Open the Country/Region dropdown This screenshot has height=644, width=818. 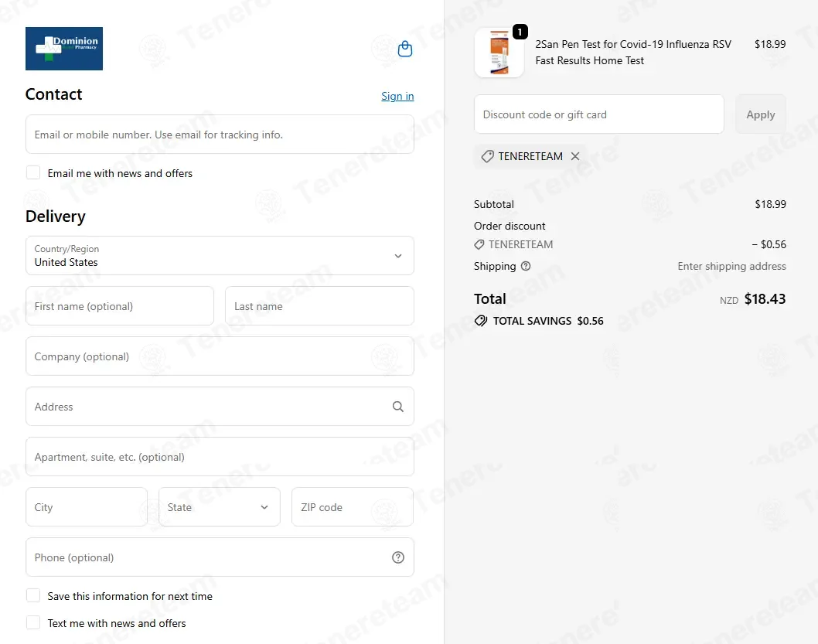point(220,256)
